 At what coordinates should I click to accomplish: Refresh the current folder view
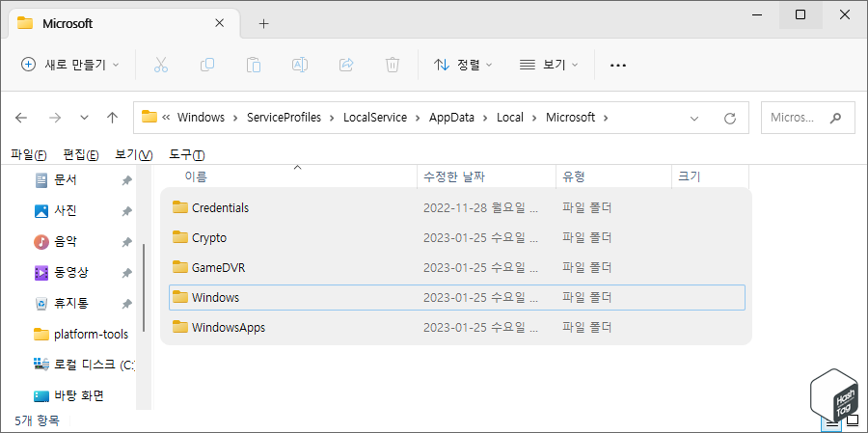pos(730,118)
